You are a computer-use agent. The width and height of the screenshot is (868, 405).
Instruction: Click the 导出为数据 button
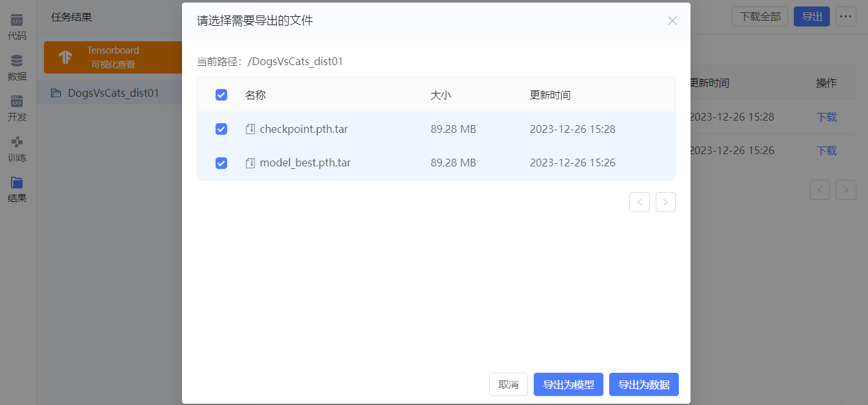[644, 384]
